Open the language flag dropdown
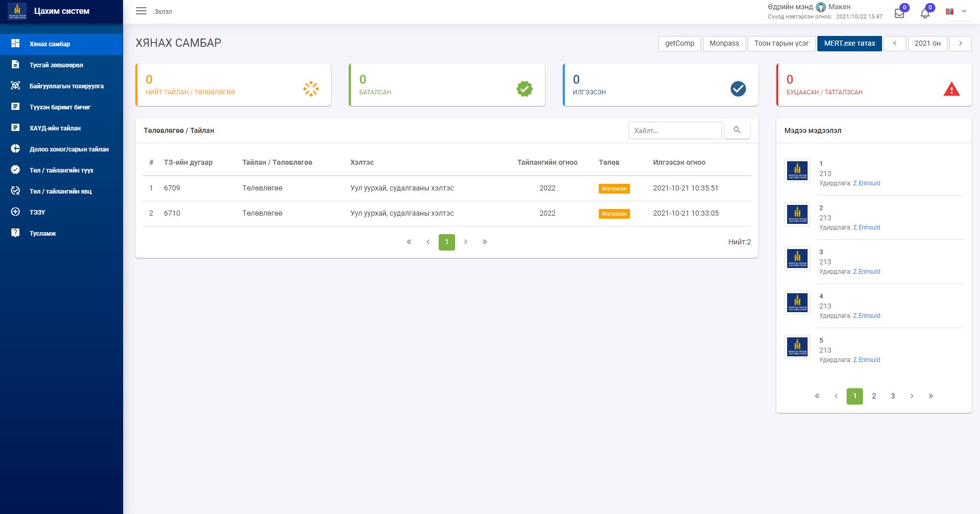980x514 pixels. (x=956, y=12)
